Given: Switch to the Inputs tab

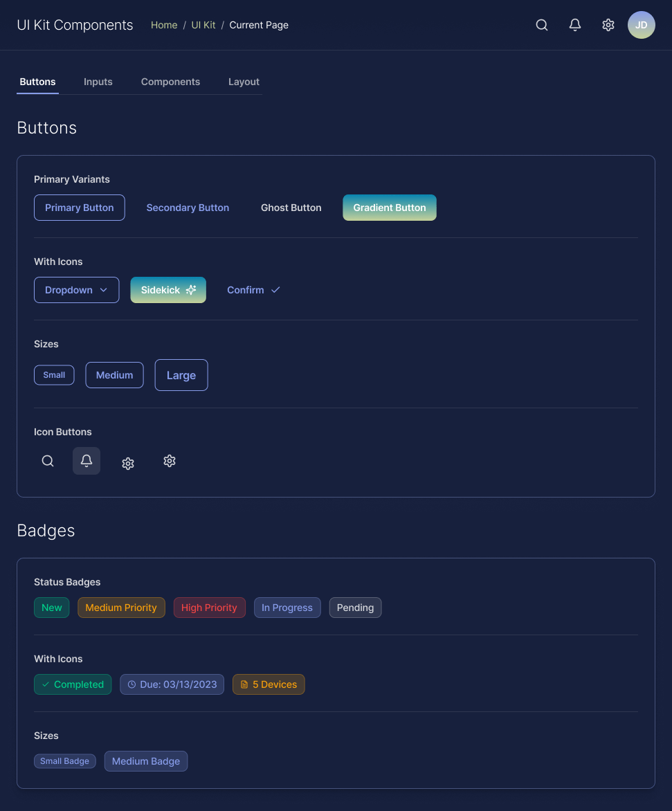Looking at the screenshot, I should pos(98,82).
